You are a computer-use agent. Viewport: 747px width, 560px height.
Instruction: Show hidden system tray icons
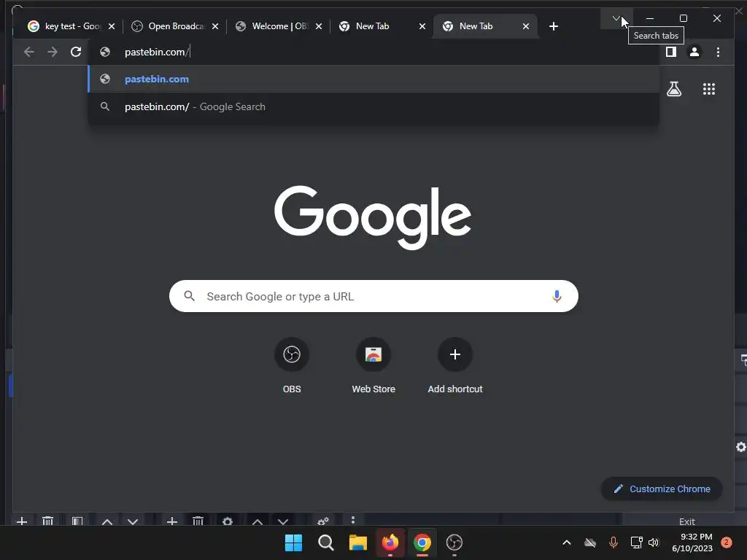(566, 542)
